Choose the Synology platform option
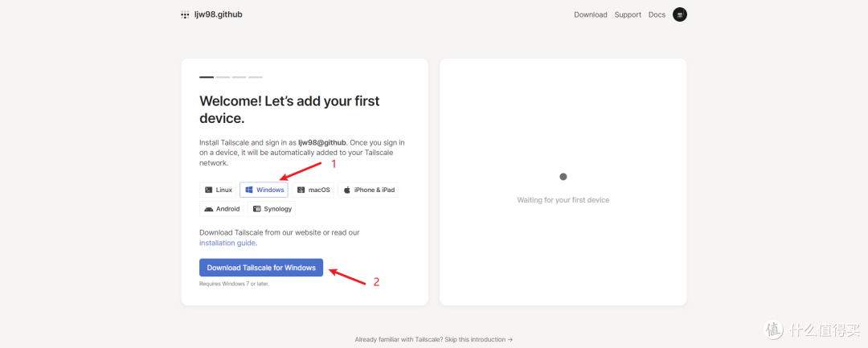The image size is (868, 348). [x=272, y=209]
